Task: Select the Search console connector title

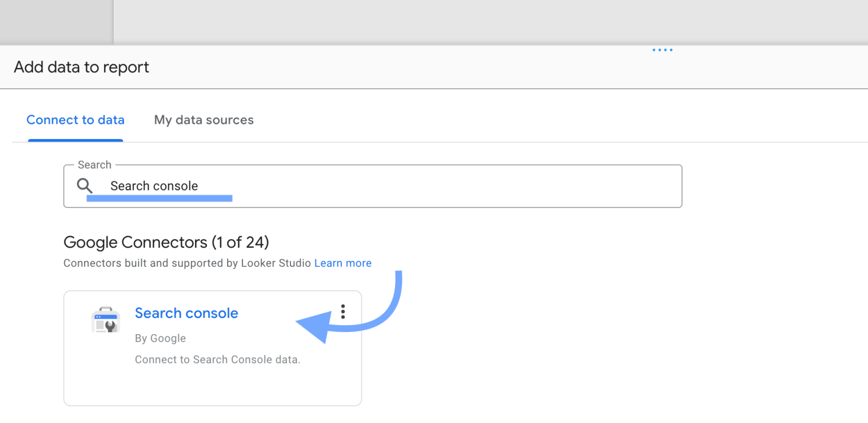Action: click(186, 313)
